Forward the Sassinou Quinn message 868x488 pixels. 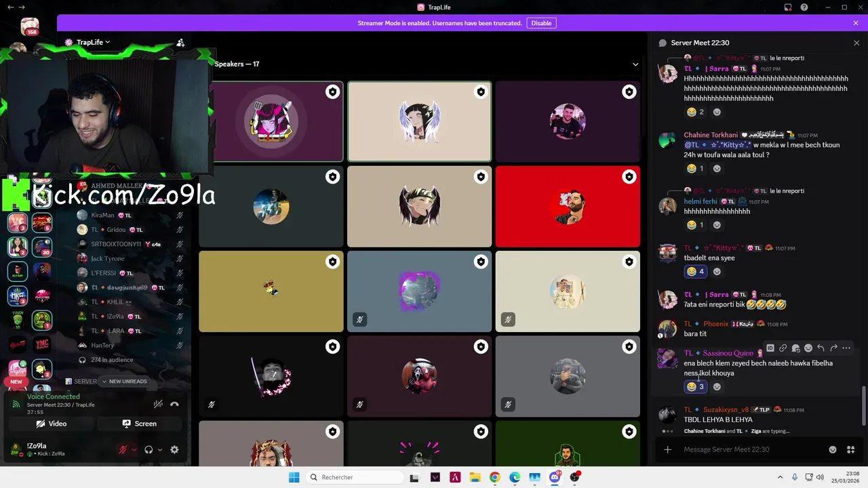(833, 348)
